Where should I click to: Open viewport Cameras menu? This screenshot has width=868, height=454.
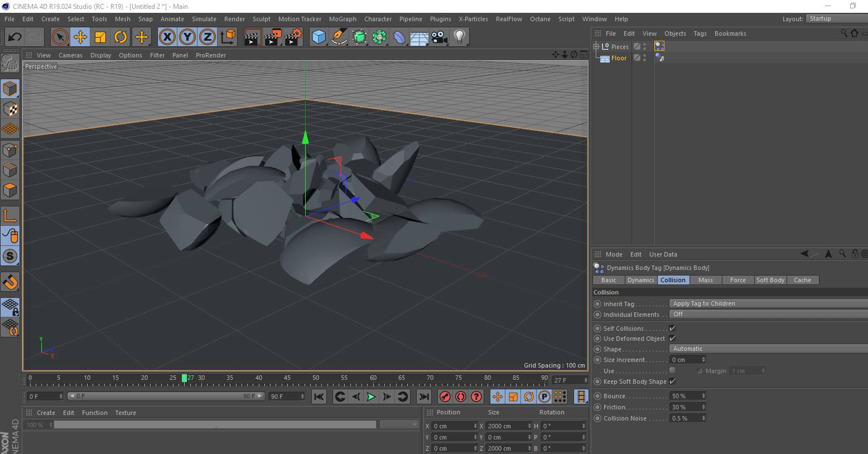(x=70, y=55)
